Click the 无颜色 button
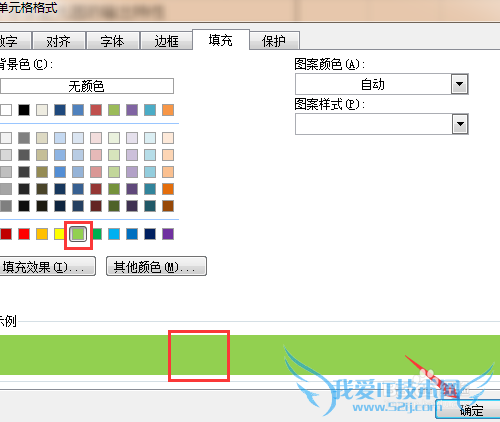Image resolution: width=500 pixels, height=422 pixels. [87, 86]
